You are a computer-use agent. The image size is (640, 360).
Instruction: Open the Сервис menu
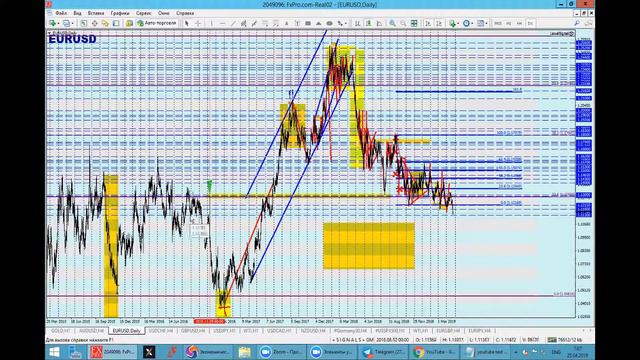143,13
